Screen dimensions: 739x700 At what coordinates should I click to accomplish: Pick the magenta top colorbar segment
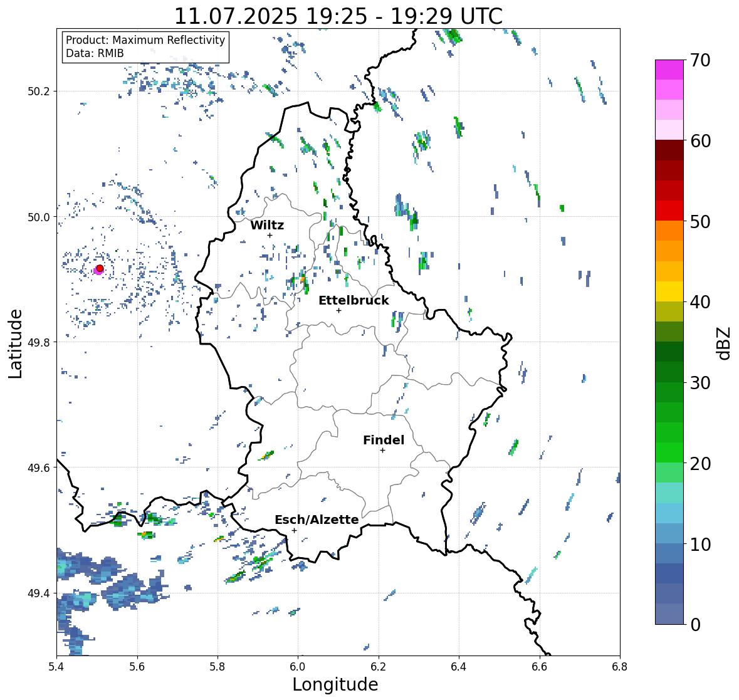[669, 70]
